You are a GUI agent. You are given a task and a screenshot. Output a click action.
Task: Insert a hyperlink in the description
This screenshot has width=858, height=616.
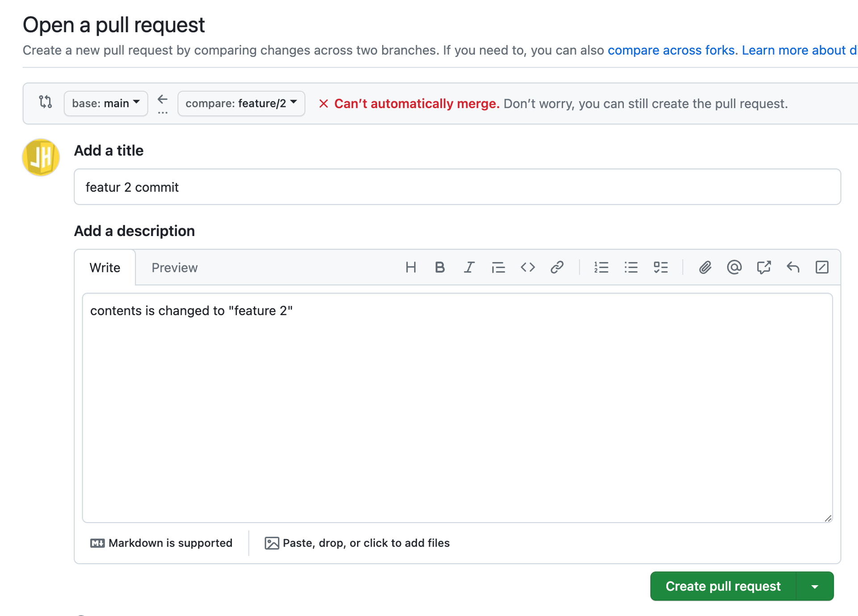(557, 267)
